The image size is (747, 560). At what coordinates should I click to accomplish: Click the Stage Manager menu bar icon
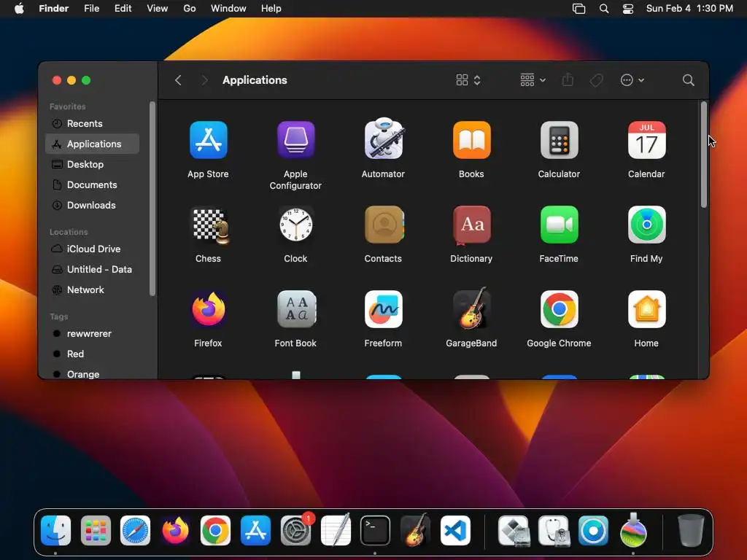[x=578, y=9]
